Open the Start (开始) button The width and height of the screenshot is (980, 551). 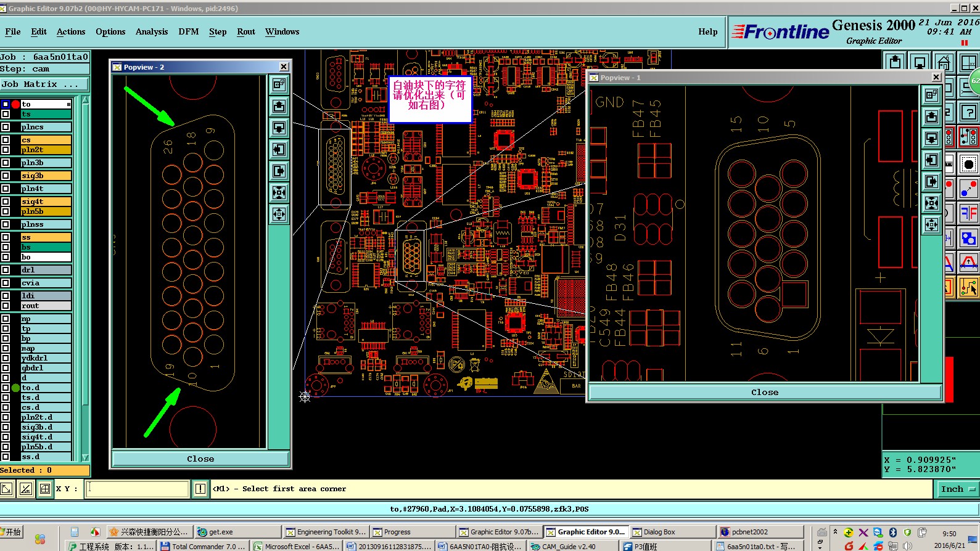[x=11, y=532]
